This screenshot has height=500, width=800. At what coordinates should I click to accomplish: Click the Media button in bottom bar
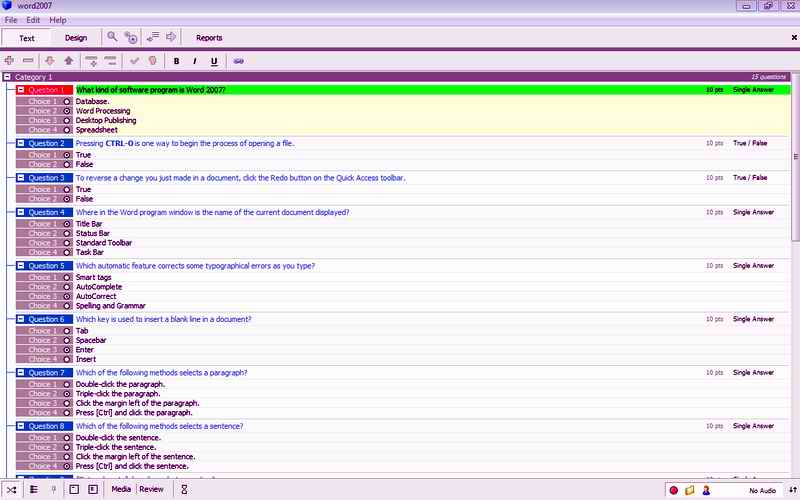click(121, 489)
